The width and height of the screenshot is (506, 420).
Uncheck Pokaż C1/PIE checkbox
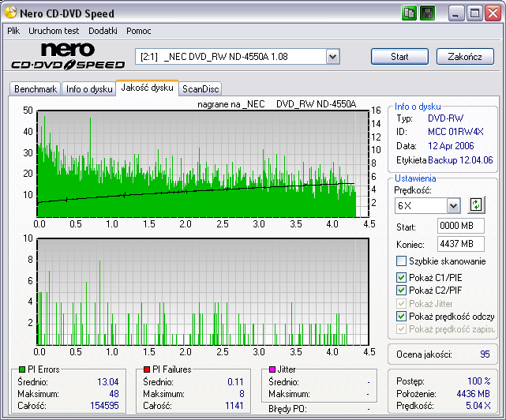(401, 277)
